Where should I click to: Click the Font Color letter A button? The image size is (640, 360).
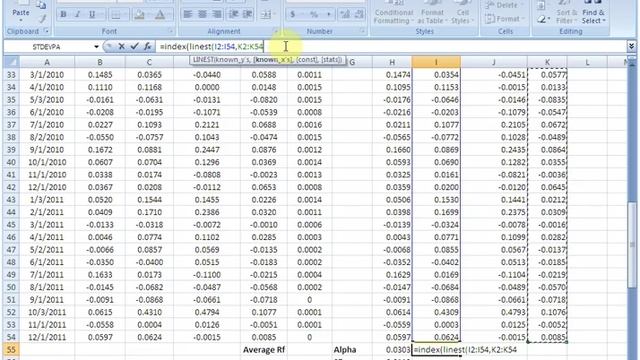coord(160,15)
